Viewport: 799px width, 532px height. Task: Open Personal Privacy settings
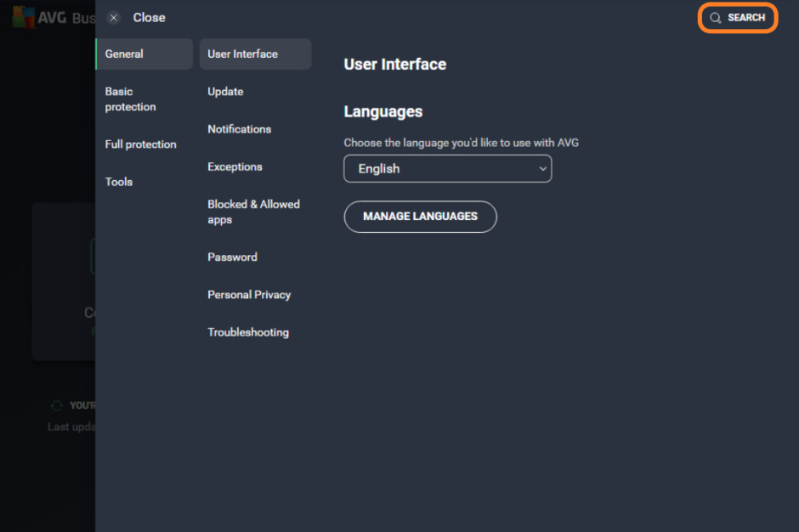pos(249,294)
